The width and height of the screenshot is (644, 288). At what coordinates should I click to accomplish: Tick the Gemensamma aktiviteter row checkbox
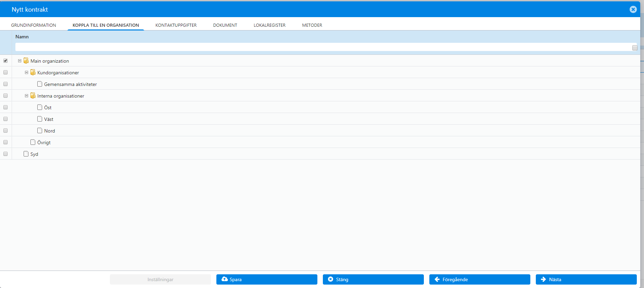5,84
